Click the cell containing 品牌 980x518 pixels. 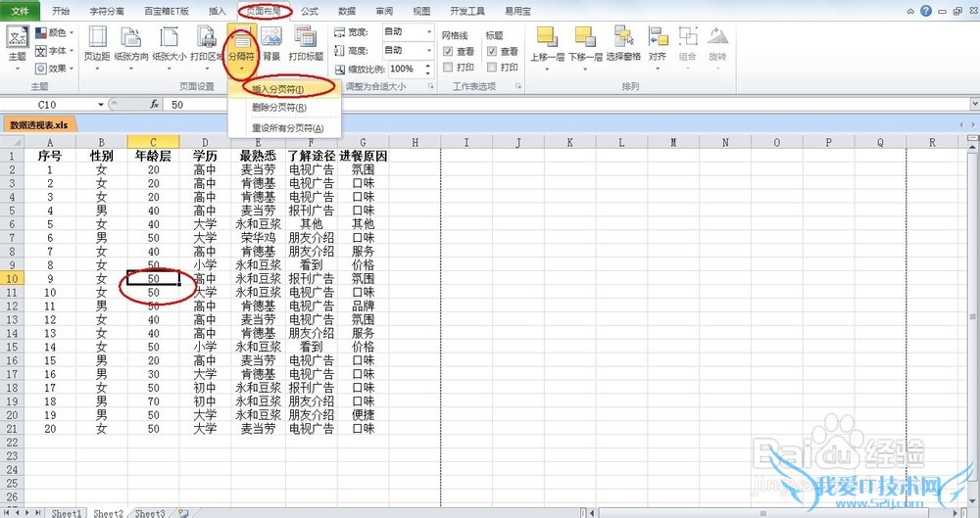click(364, 306)
